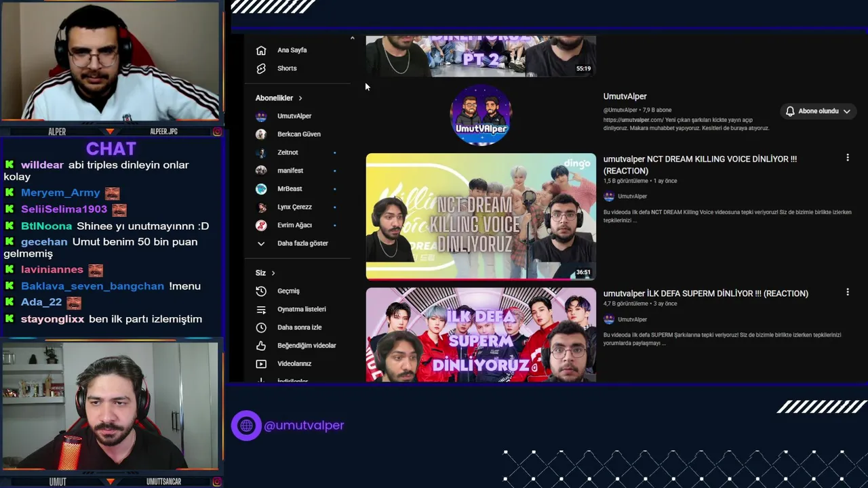
Task: Select manifest channel avatar
Action: tap(261, 171)
